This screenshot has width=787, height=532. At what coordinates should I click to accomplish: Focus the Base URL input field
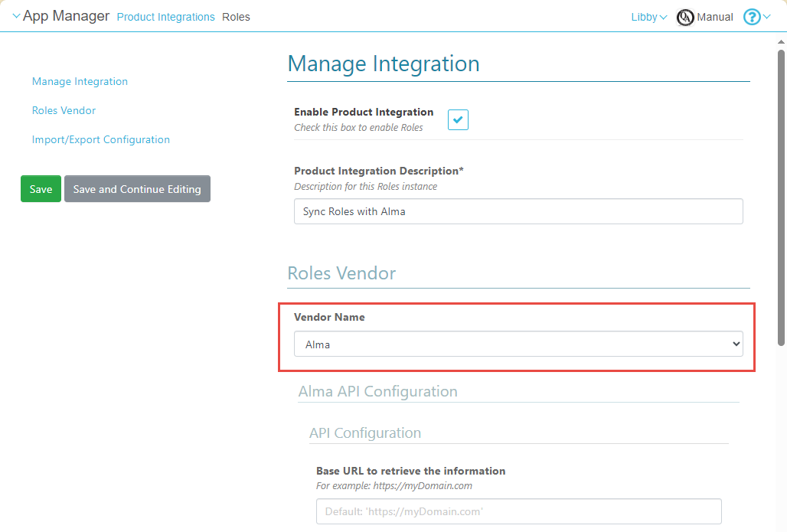(518, 511)
